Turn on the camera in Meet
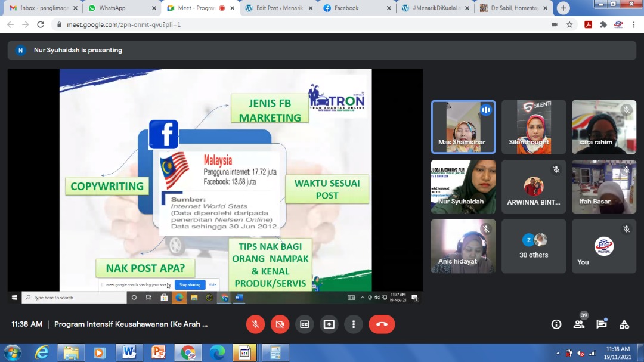 pos(280,324)
